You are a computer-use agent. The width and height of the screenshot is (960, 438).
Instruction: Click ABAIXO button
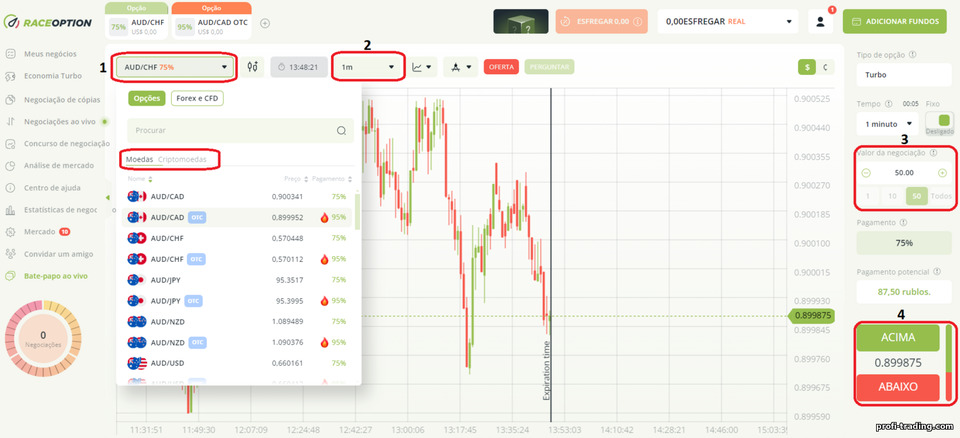898,387
